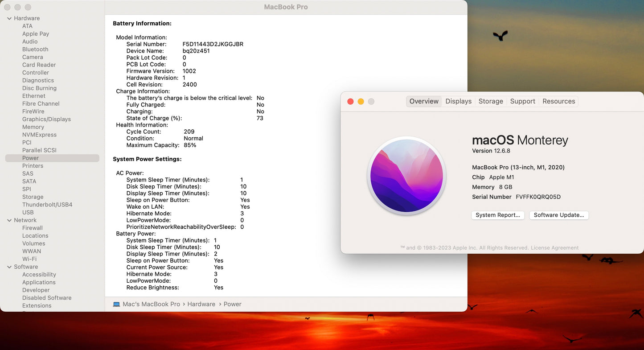644x350 pixels.
Task: Click serial number FVFFK0QRQ05D in About window
Action: (x=538, y=197)
